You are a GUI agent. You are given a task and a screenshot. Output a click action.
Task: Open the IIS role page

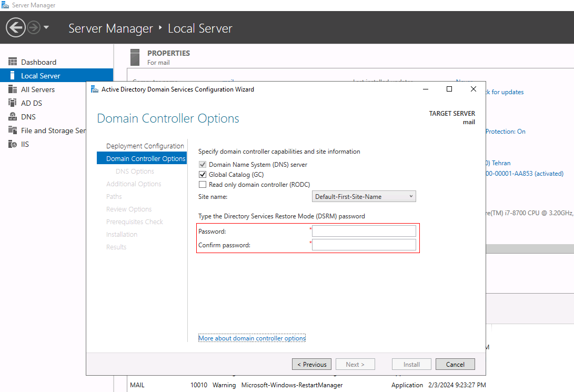coord(25,144)
